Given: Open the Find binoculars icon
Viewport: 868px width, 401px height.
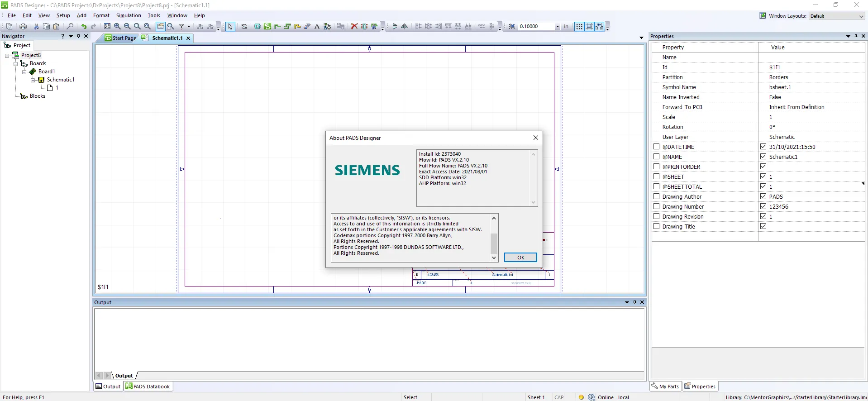Looking at the screenshot, I should coord(70,26).
